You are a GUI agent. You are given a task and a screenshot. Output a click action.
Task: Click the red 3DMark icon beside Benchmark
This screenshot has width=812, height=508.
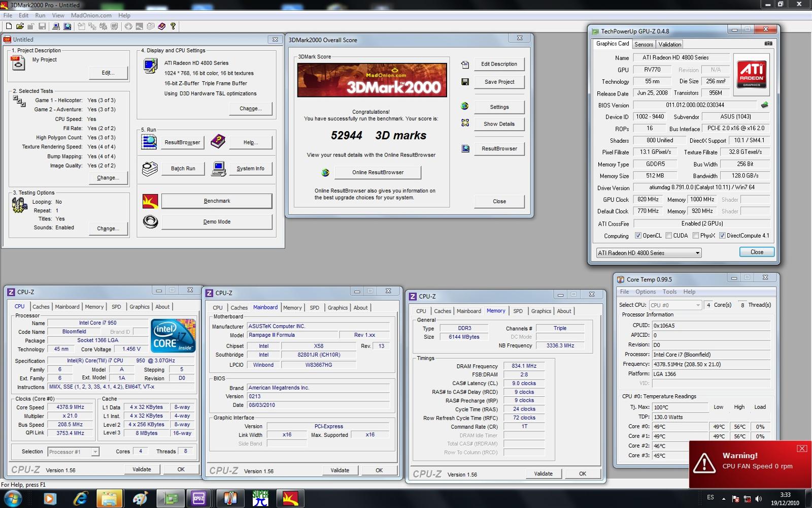coord(150,201)
